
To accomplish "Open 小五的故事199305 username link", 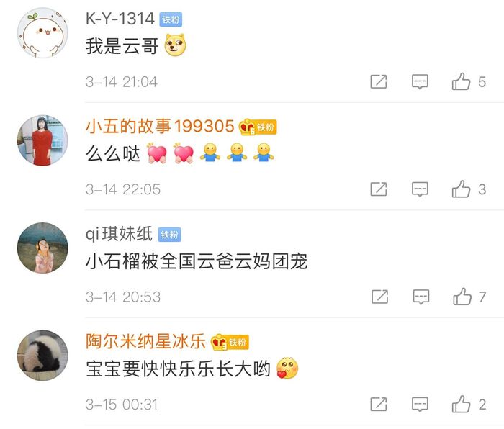I will tap(160, 126).
